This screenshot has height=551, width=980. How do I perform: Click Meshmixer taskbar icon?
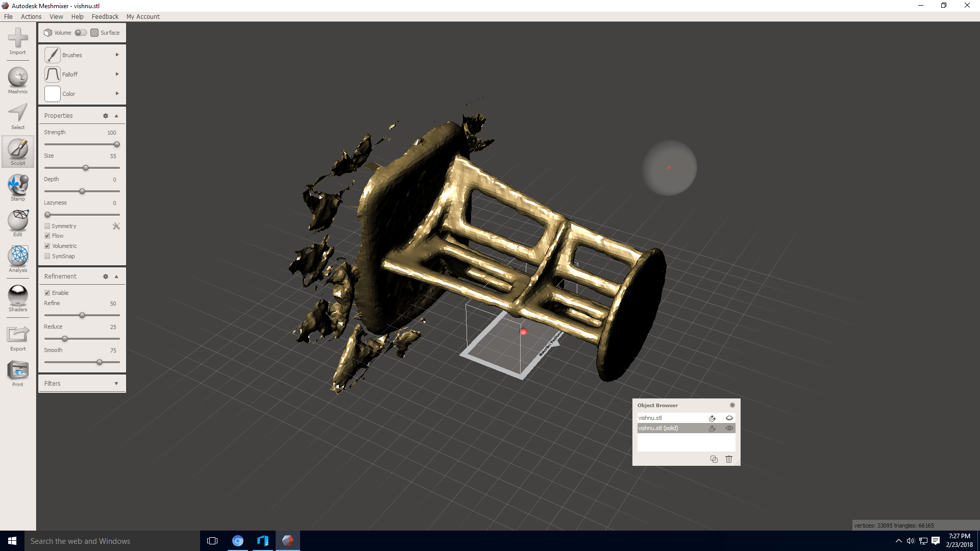288,541
